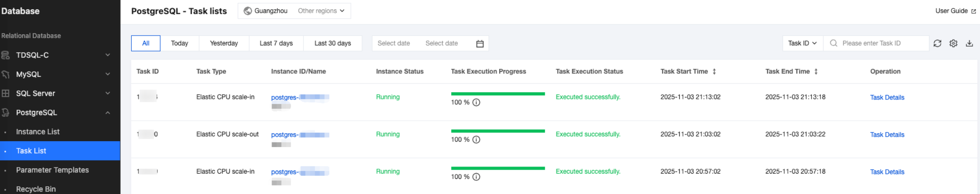Viewport: 980px width, 194px height.
Task: Open Instance List in sidebar
Action: pos(38,132)
